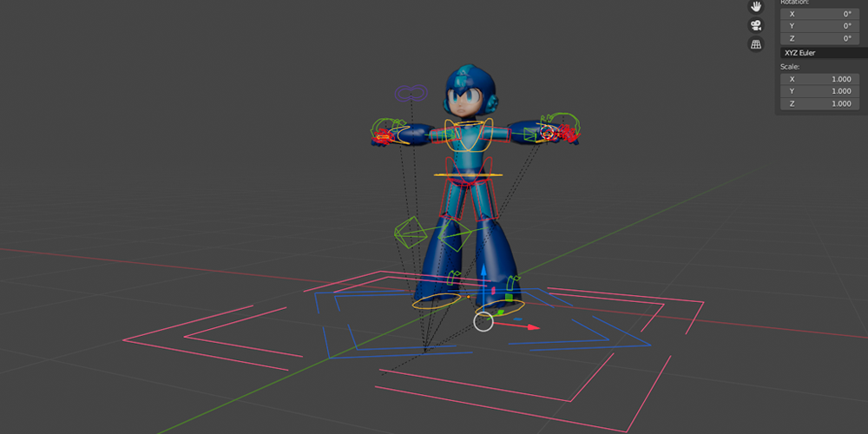Click the Scale X value field
The width and height of the screenshot is (868, 434).
pyautogui.click(x=820, y=79)
